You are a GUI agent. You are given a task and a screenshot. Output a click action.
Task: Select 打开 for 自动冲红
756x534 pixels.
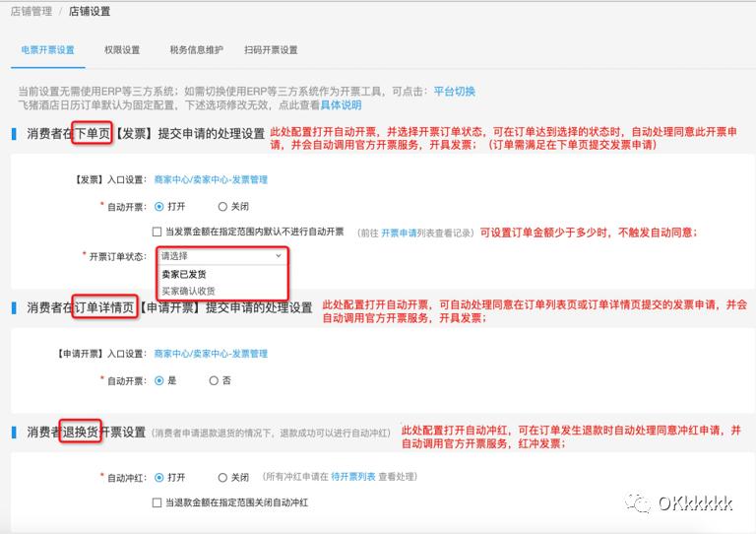click(159, 478)
